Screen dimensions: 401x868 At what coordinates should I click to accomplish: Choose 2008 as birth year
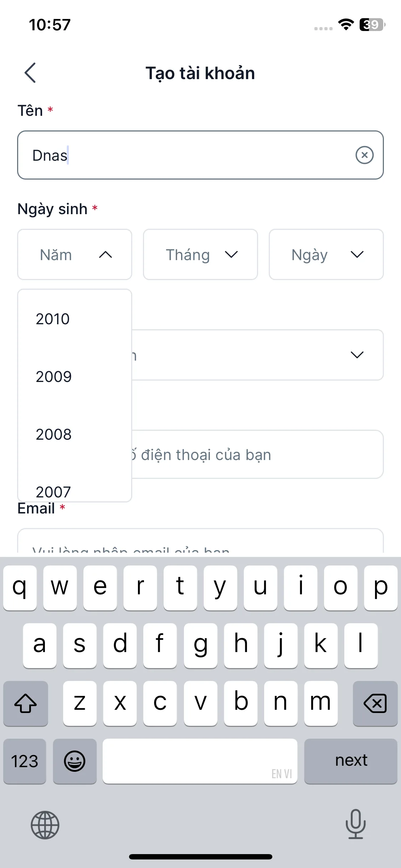coord(53,434)
